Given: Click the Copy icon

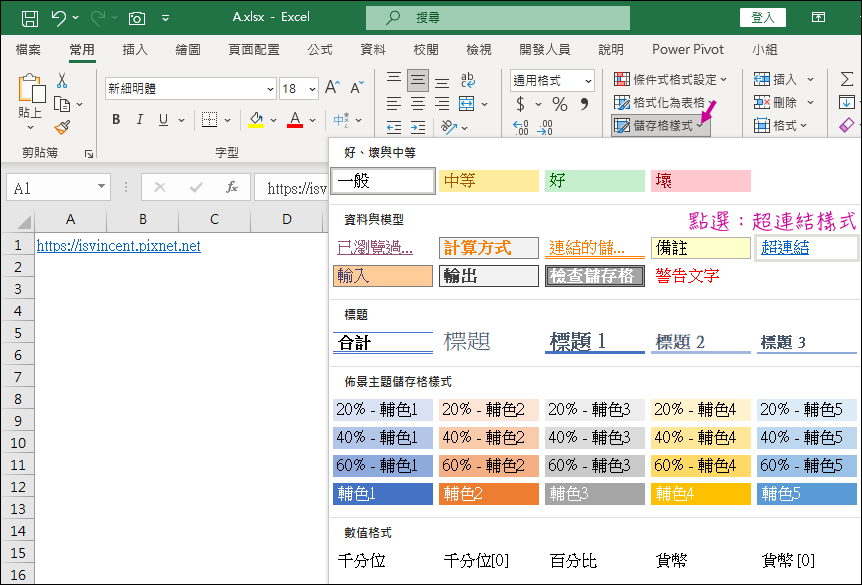Looking at the screenshot, I should 62,104.
